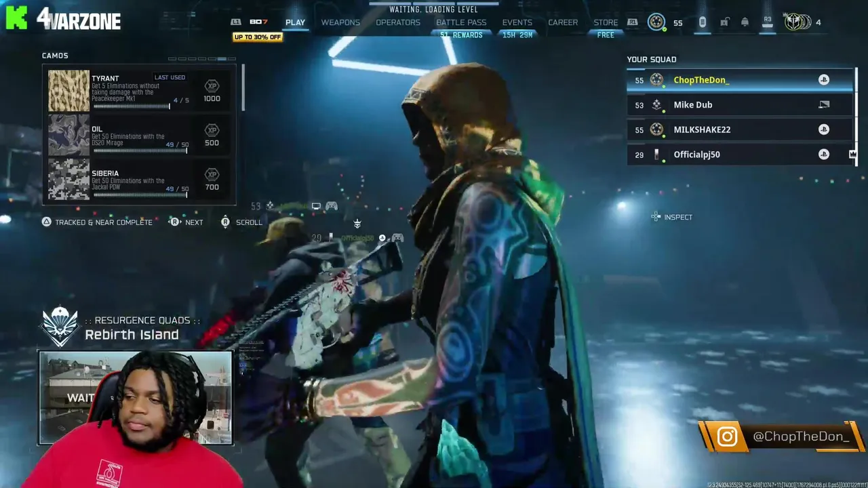Viewport: 868px width, 488px height.
Task: Click the Instagram logo on the overlay
Action: (x=727, y=437)
